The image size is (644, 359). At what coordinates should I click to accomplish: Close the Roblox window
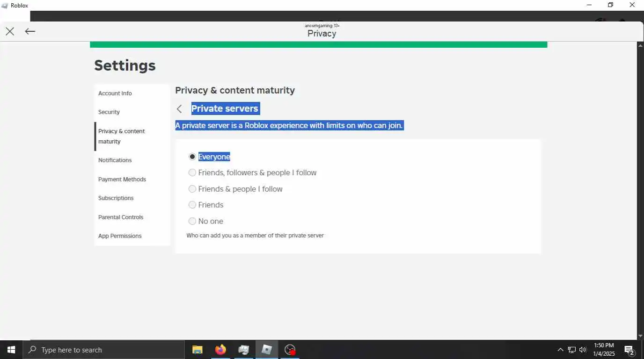tap(632, 5)
